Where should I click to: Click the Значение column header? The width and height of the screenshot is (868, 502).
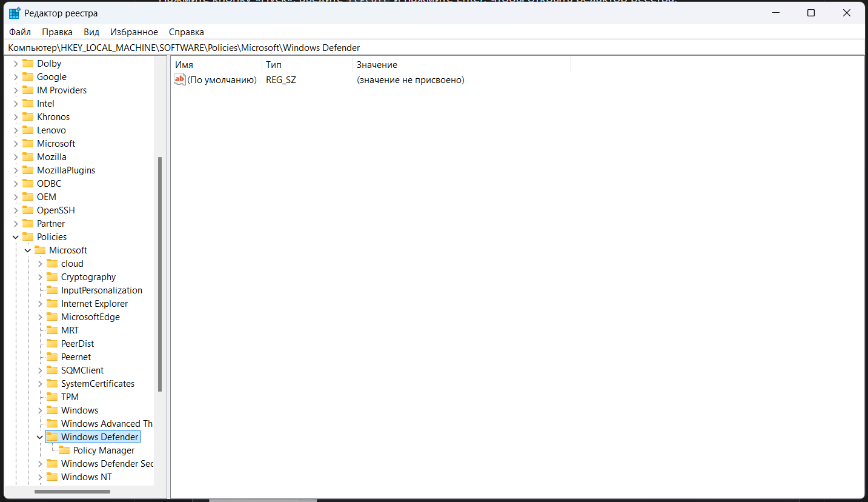tap(462, 65)
